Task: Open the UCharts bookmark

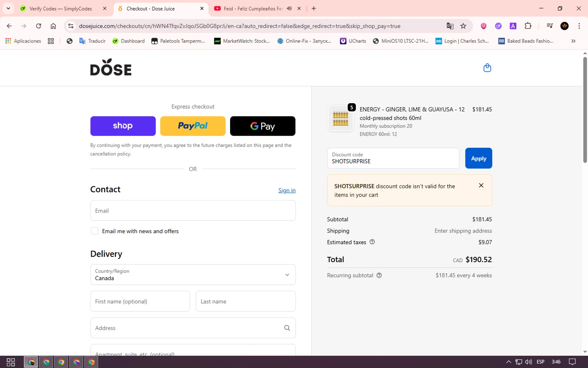Action: 353,41
